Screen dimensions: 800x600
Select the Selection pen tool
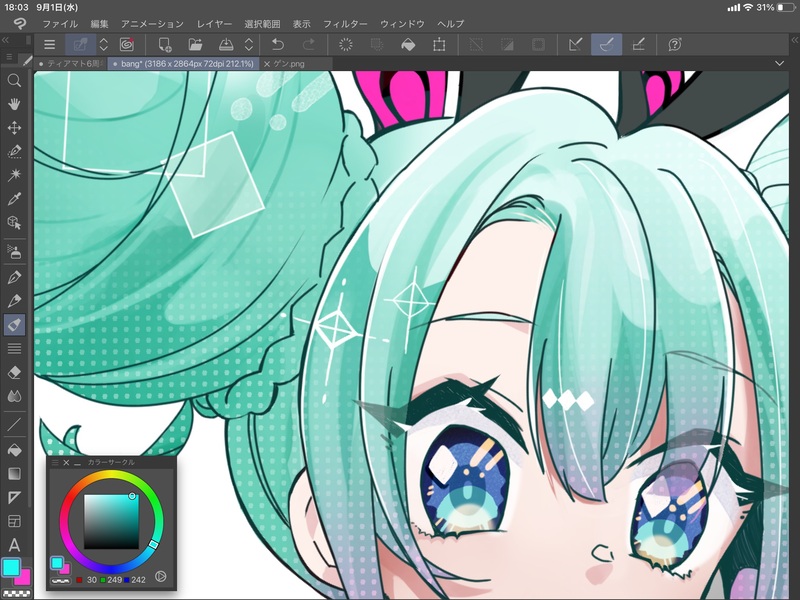14,151
